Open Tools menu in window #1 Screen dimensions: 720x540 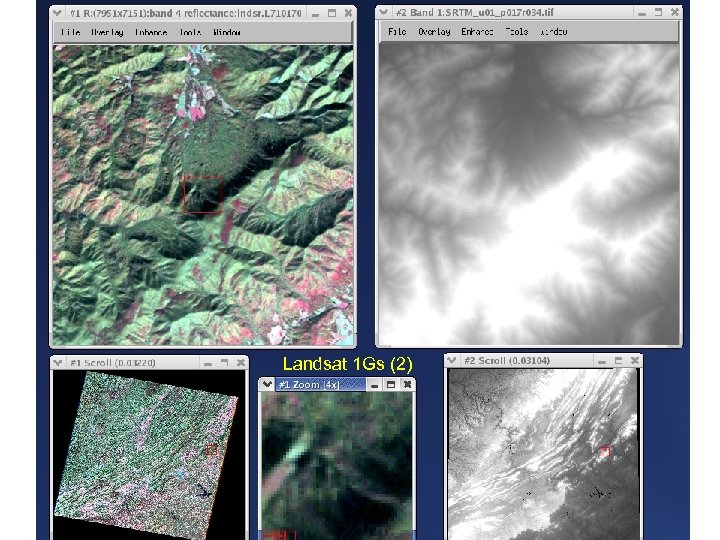tap(190, 32)
